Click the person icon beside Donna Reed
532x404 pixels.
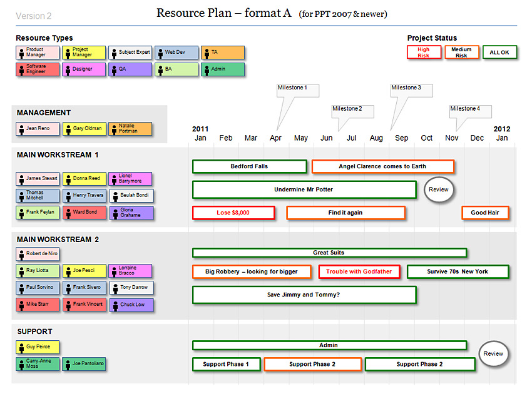pyautogui.click(x=68, y=179)
